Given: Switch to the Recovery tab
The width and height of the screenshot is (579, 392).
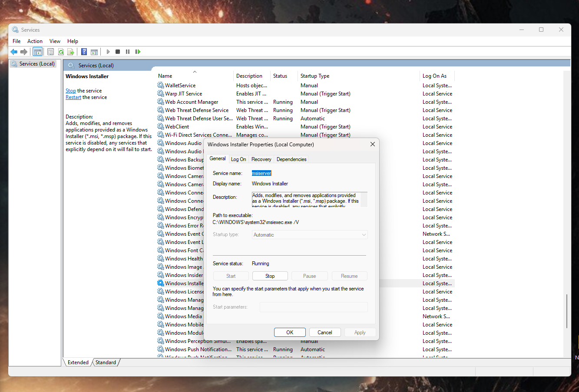Looking at the screenshot, I should point(261,159).
